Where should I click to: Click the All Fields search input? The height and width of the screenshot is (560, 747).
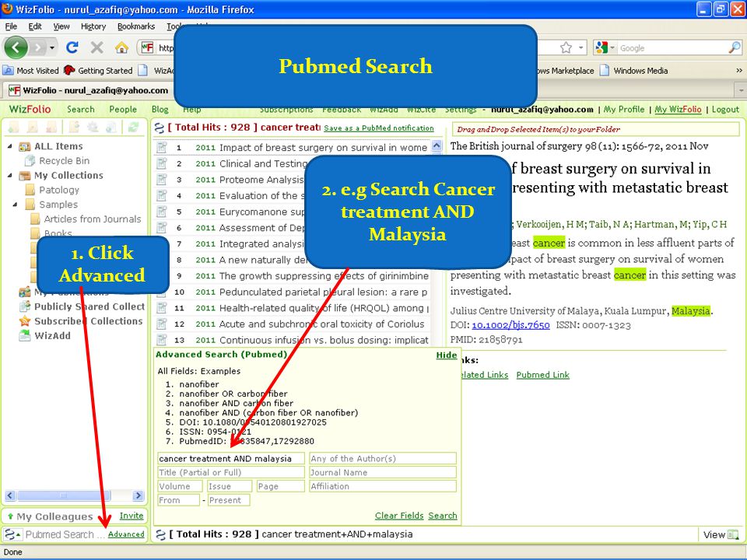pyautogui.click(x=231, y=459)
